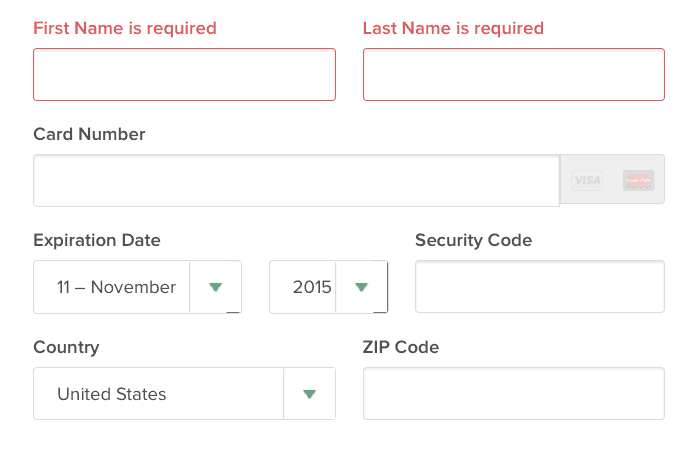The image size is (700, 459).
Task: Click the Country label
Action: point(66,347)
